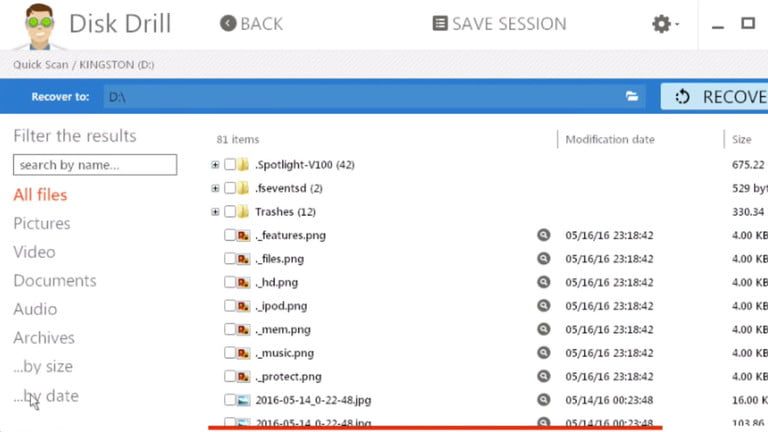This screenshot has height=432, width=768.
Task: Click the Recover button
Action: point(714,96)
